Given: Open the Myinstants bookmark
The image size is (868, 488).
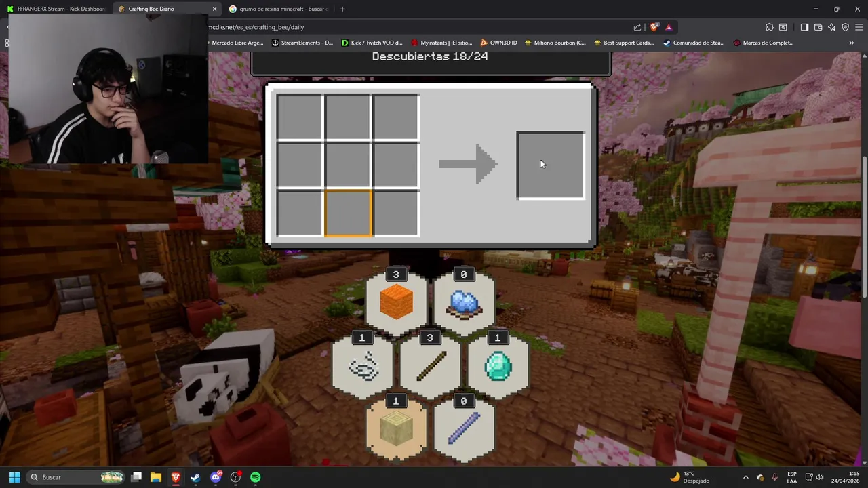Looking at the screenshot, I should click(441, 43).
